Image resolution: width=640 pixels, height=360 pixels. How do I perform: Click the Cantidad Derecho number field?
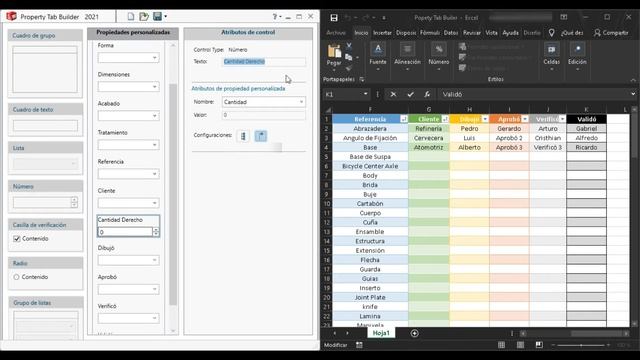[x=125, y=232]
